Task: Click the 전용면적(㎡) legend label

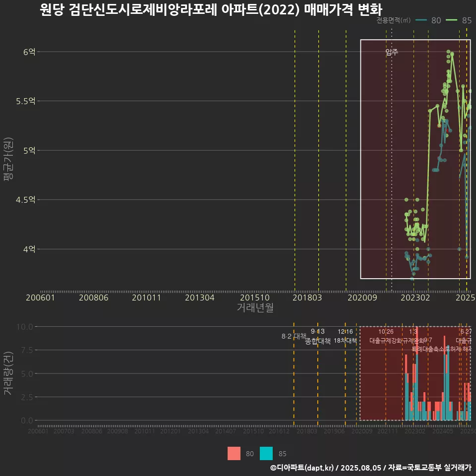Action: pos(393,20)
